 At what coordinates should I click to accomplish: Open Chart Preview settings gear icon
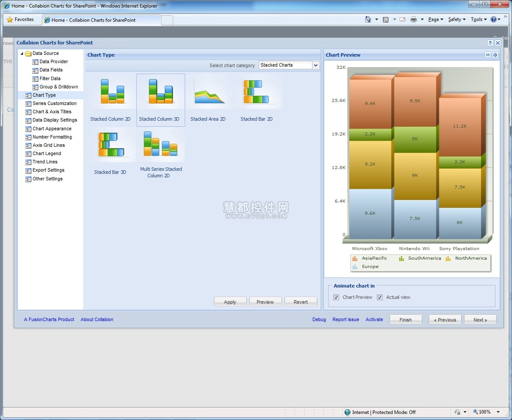pos(495,55)
